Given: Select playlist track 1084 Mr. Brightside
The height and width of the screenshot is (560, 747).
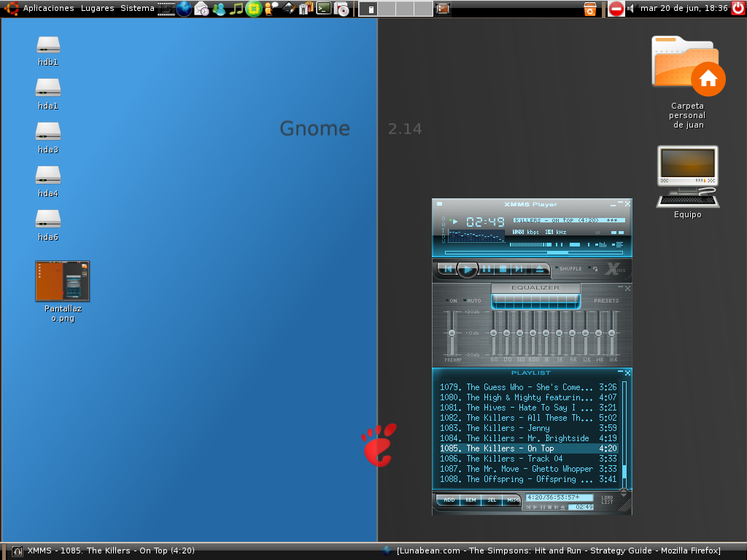Looking at the screenshot, I should tap(528, 438).
